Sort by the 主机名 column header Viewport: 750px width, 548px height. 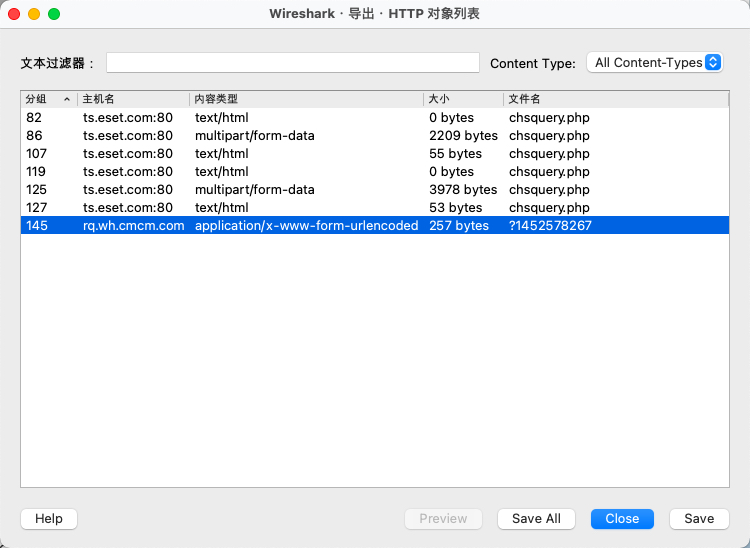[132, 99]
